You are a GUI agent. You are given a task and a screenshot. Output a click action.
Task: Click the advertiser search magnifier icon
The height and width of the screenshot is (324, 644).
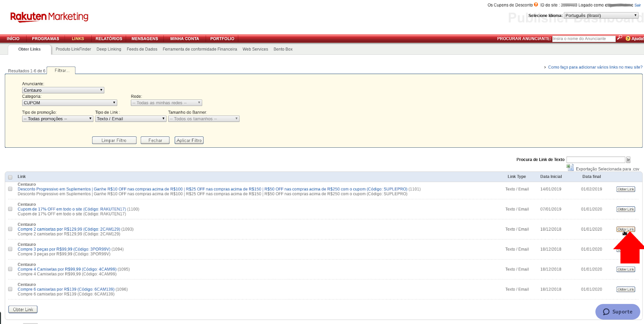[x=619, y=37]
